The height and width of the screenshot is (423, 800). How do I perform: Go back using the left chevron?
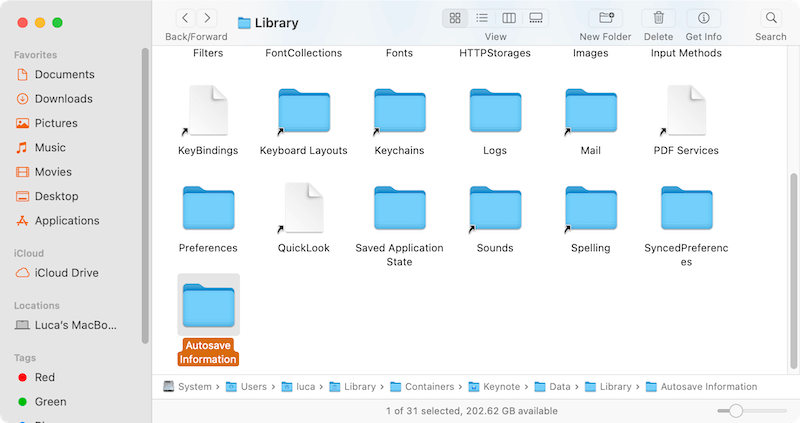[185, 18]
